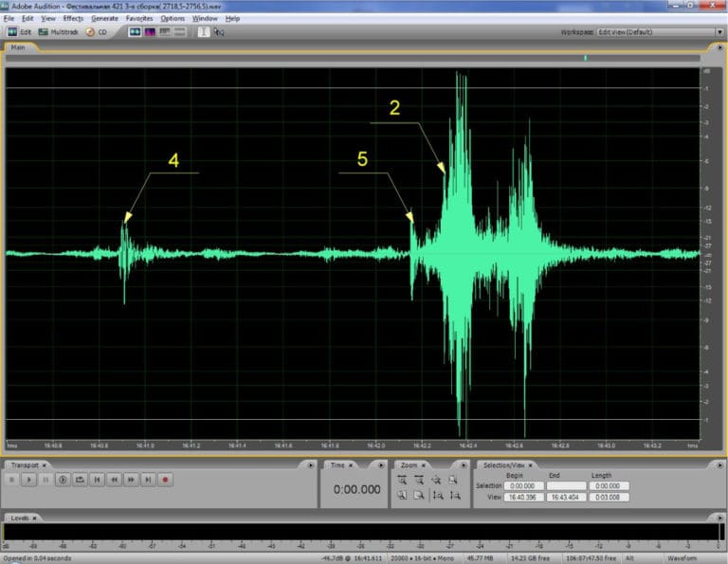
Task: Select the Time Selection tool
Action: pyautogui.click(x=204, y=31)
